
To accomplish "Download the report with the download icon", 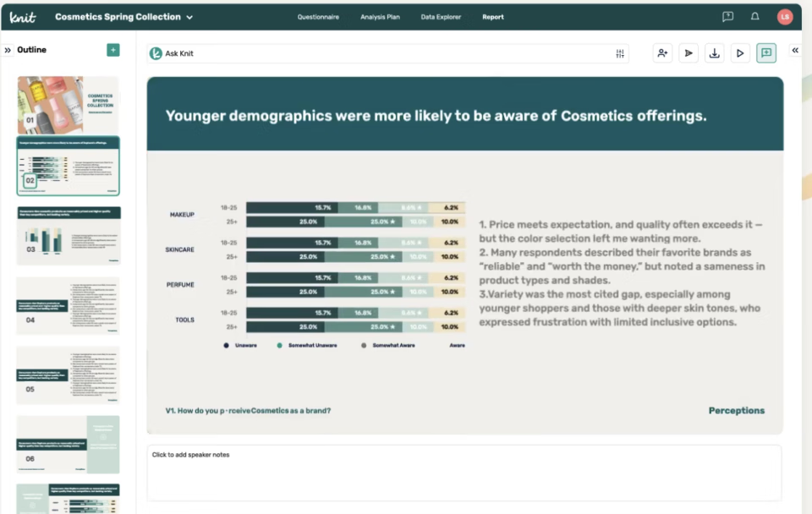I will 715,53.
